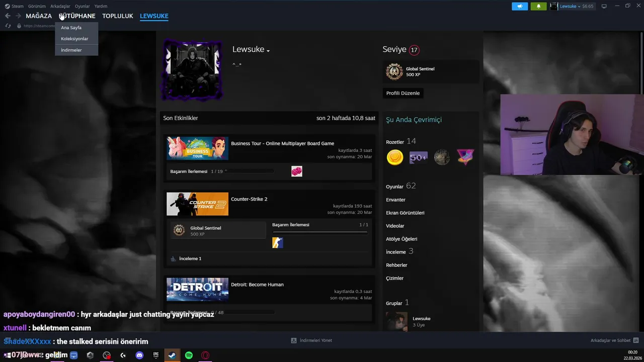Image resolution: width=644 pixels, height=362 pixels.
Task: Click the pink dice achievement icon
Action: point(297,171)
